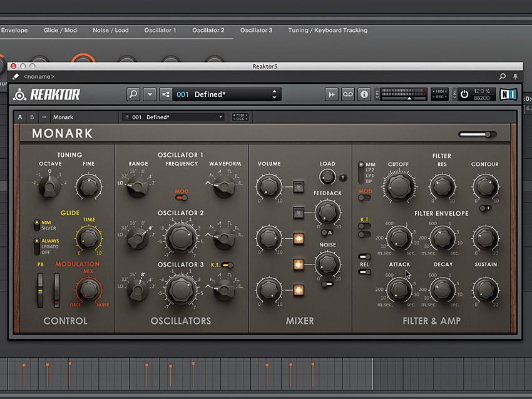This screenshot has width=532, height=399.
Task: Click the snapshot up/down stepper arrows
Action: [274, 94]
